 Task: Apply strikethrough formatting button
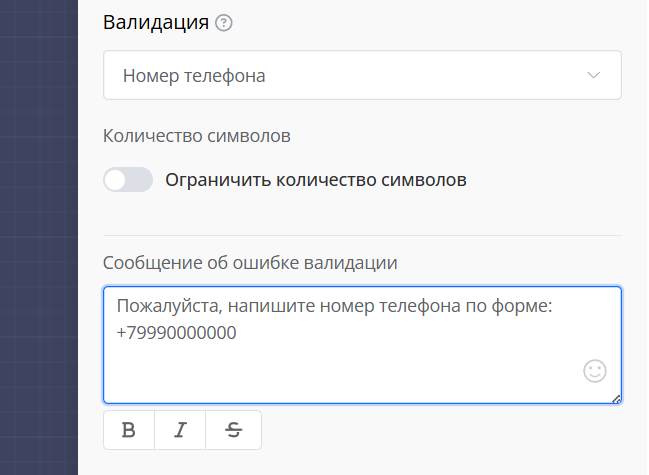(234, 430)
